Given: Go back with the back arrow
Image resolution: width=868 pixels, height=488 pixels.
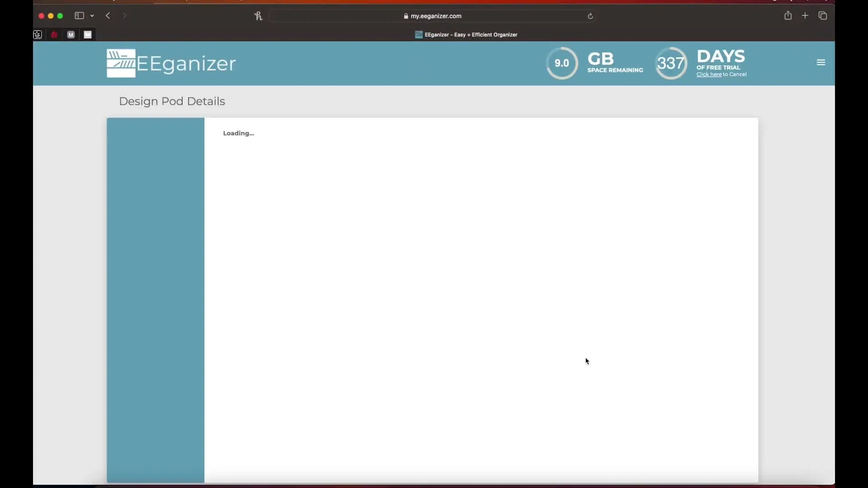Looking at the screenshot, I should [108, 16].
